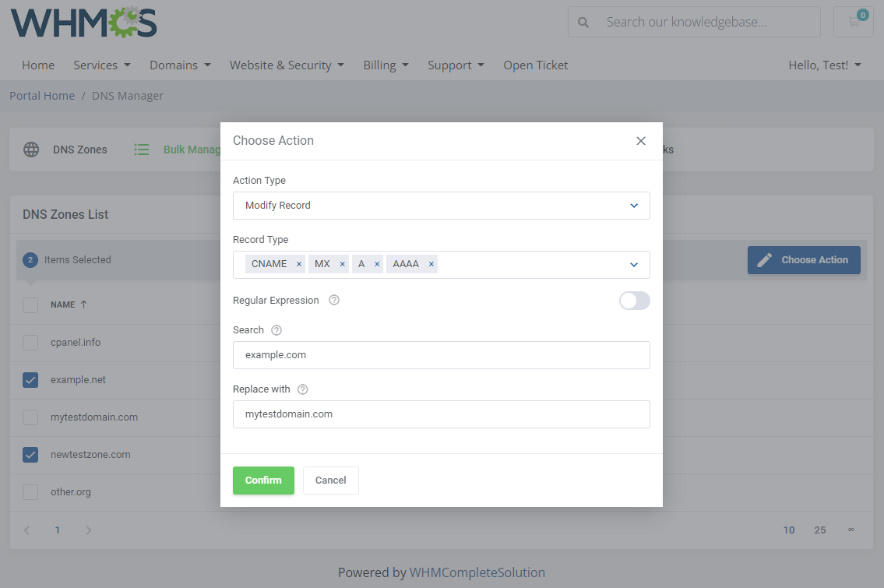This screenshot has width=884, height=588.
Task: Remove the CNAME record type chip
Action: (299, 263)
